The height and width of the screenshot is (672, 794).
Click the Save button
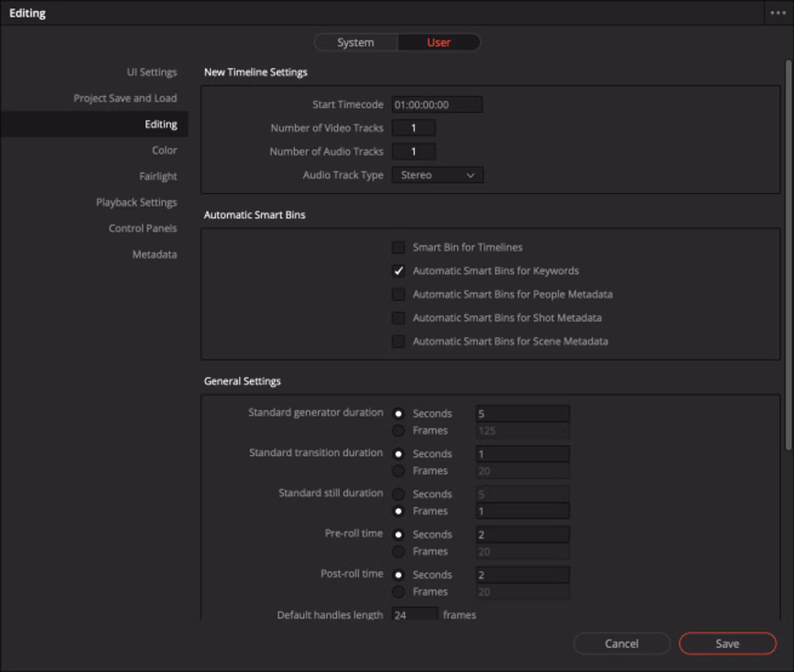click(727, 644)
